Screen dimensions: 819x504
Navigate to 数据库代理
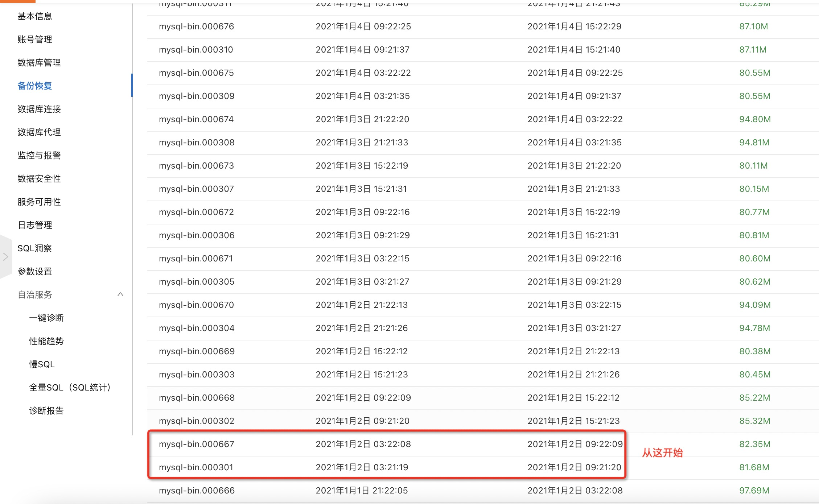(39, 132)
